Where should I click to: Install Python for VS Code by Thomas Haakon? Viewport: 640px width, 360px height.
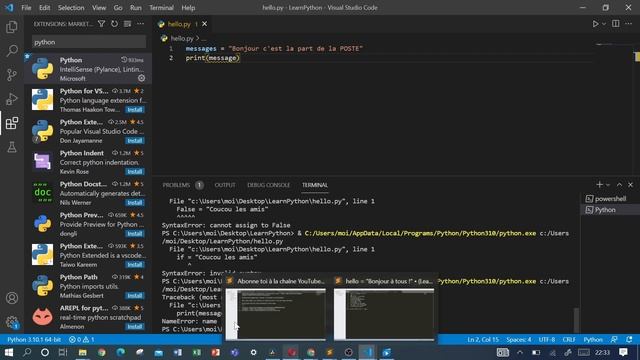(135, 110)
